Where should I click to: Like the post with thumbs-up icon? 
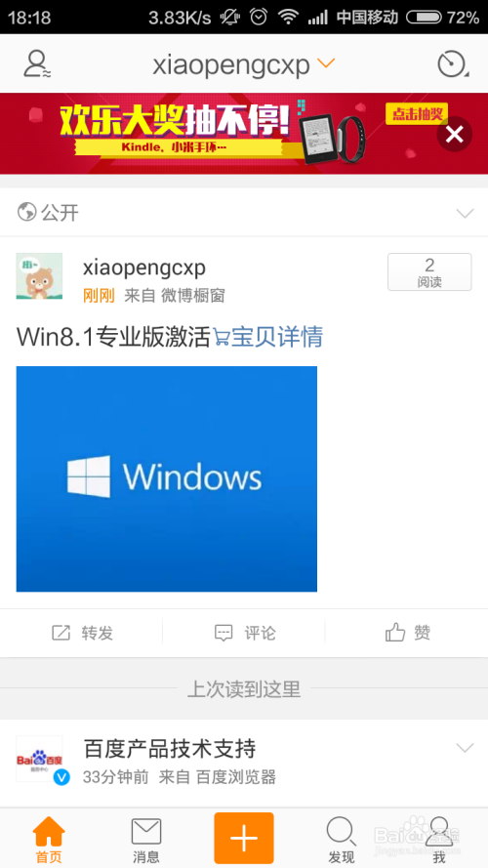[x=395, y=632]
